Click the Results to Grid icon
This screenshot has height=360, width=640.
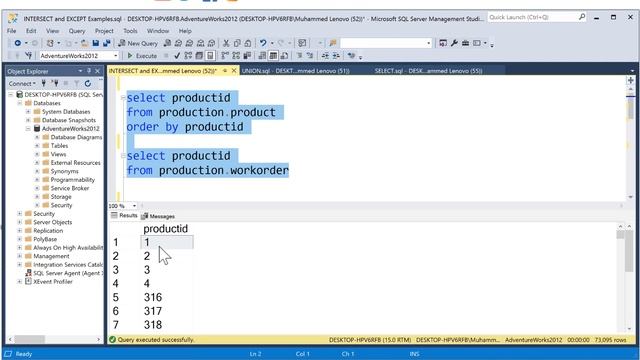point(273,56)
